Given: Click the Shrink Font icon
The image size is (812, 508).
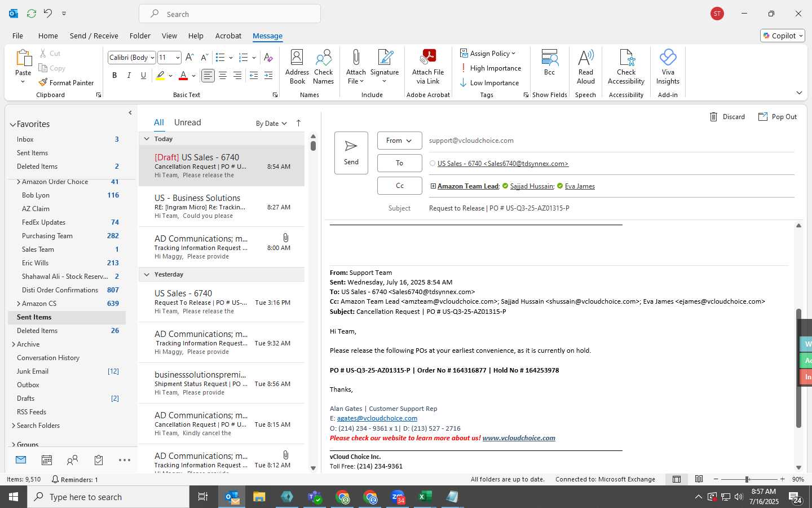Looking at the screenshot, I should [x=204, y=58].
